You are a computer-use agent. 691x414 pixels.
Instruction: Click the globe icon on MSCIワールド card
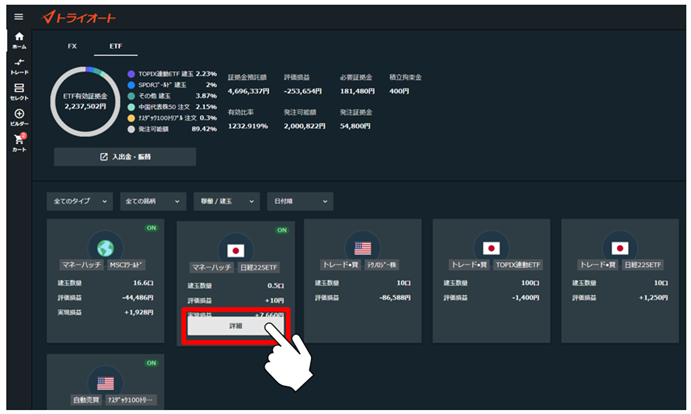tap(105, 248)
